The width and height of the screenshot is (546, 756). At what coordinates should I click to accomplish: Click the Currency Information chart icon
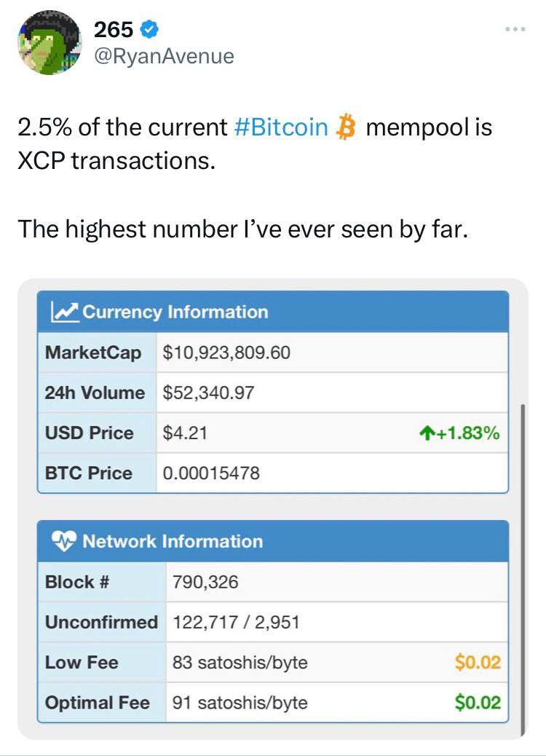[x=65, y=312]
